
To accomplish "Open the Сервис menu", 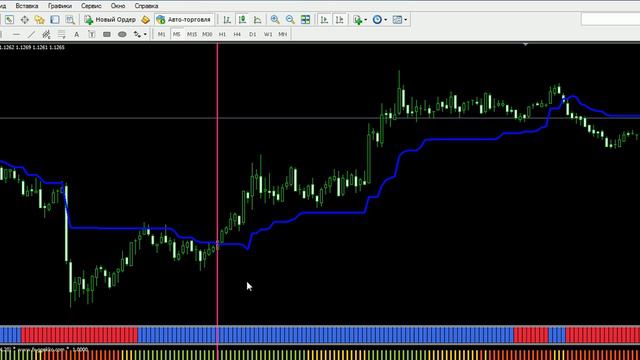I will point(91,6).
